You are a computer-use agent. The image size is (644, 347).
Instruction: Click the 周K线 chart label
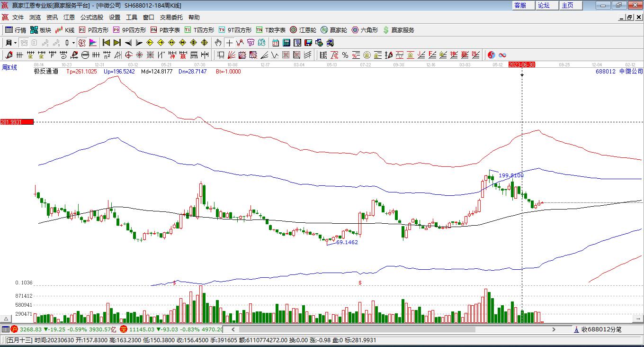pos(9,68)
